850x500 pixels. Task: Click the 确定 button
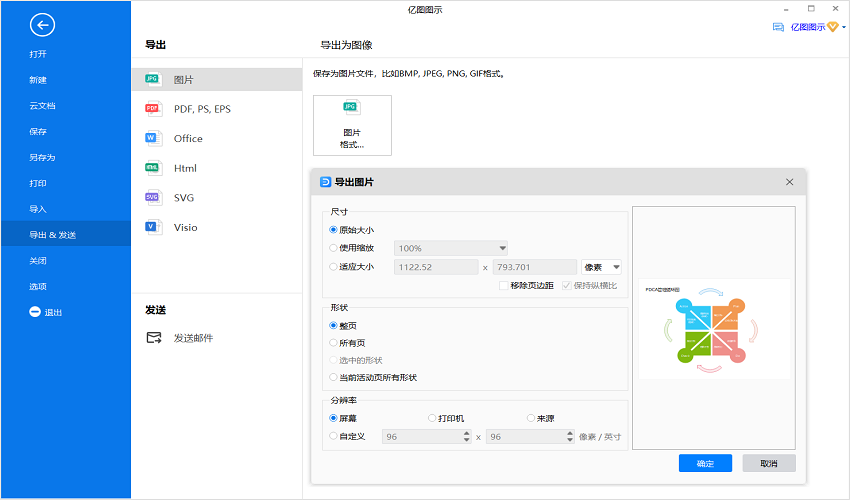(x=705, y=463)
